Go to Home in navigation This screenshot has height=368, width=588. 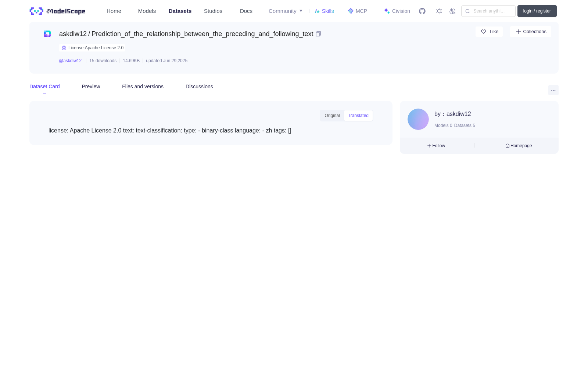(x=114, y=11)
